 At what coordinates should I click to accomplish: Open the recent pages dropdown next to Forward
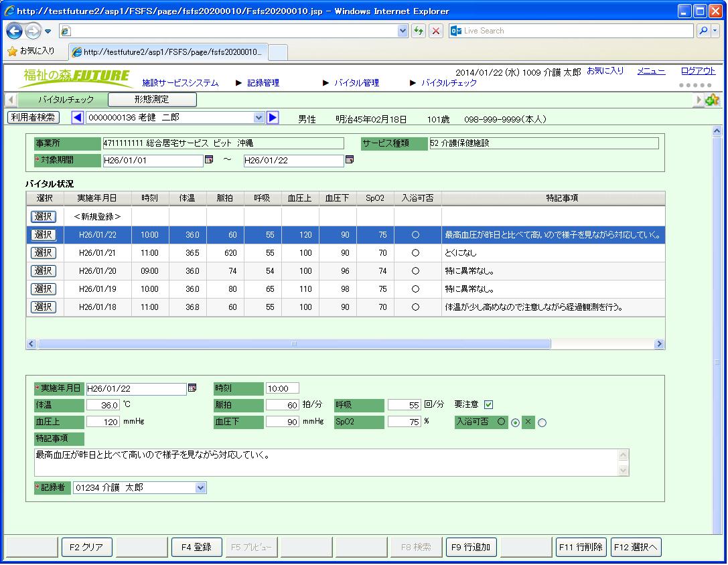coord(48,31)
